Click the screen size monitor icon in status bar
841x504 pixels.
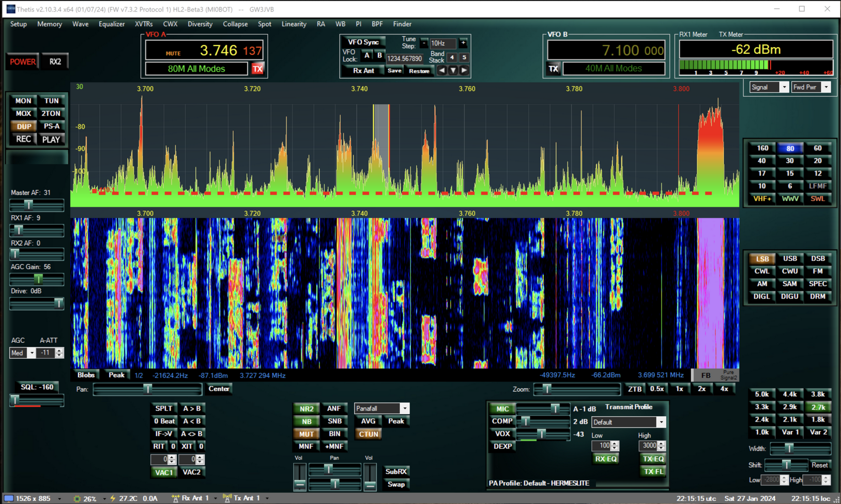[9, 498]
